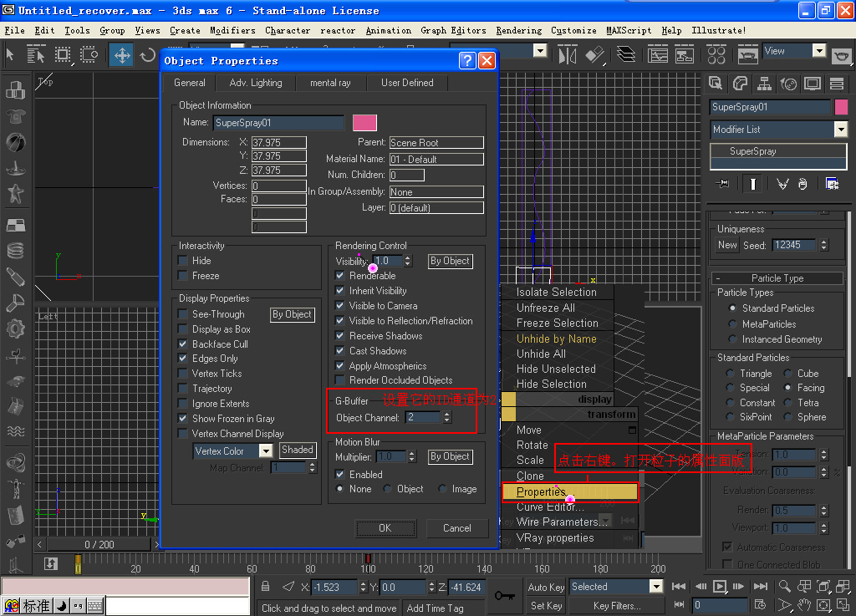This screenshot has width=856, height=616.
Task: Switch to User Defined tab
Action: [x=407, y=83]
